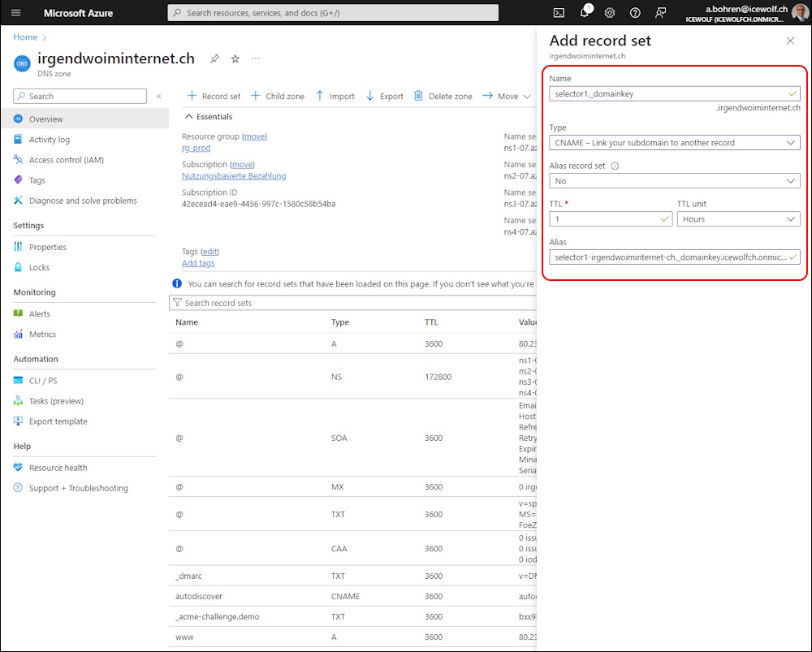Screen dimensions: 812x652
Task: Select the www A record row
Action: tap(352, 637)
